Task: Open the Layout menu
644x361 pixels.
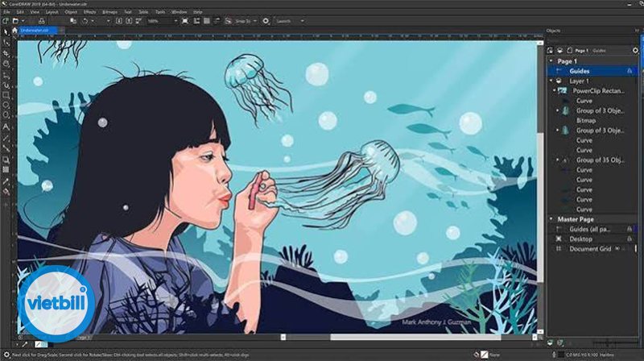Action: coord(52,12)
